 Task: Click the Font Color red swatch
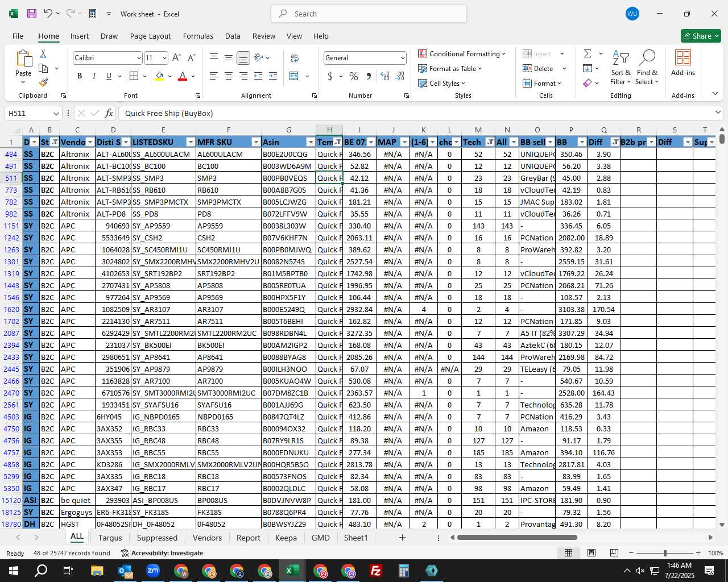click(183, 76)
